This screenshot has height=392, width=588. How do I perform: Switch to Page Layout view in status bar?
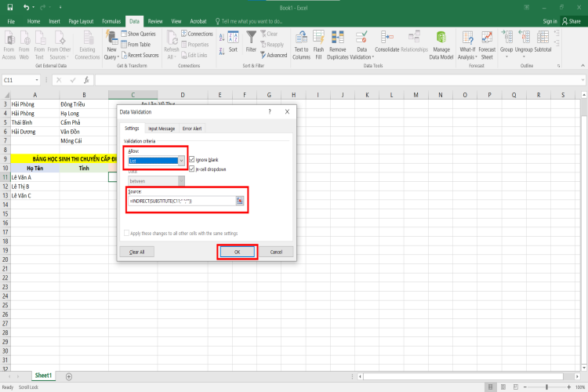pos(503,387)
